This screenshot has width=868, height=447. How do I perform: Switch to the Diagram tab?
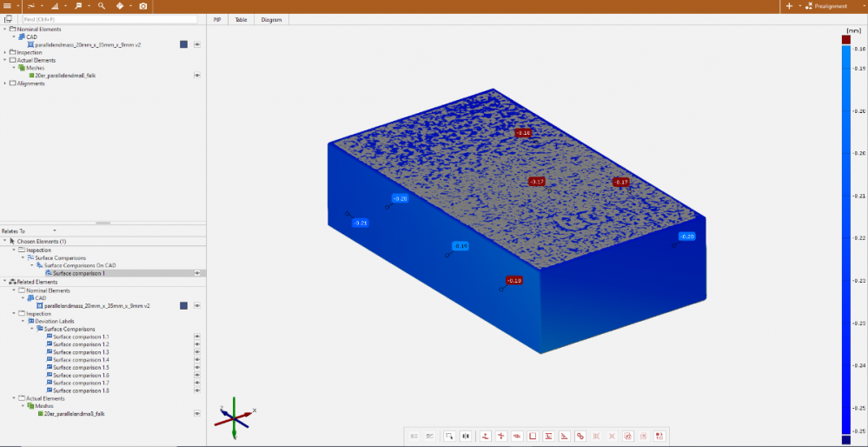271,19
